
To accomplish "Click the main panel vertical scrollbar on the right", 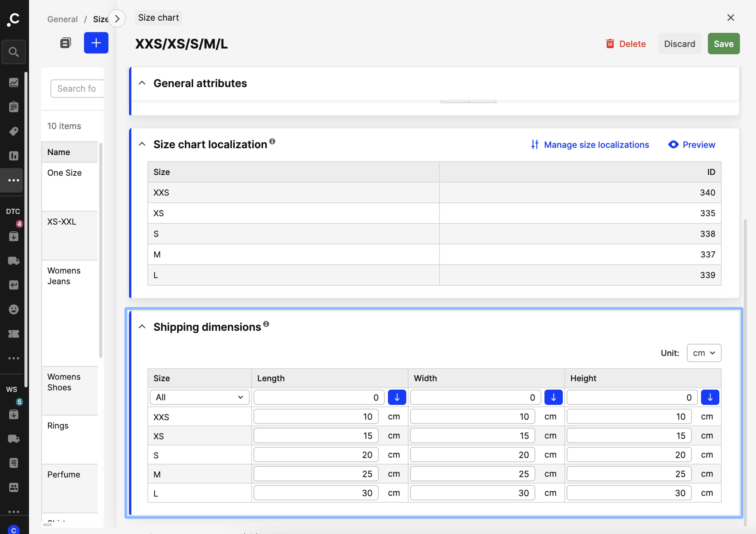I will 745,372.
